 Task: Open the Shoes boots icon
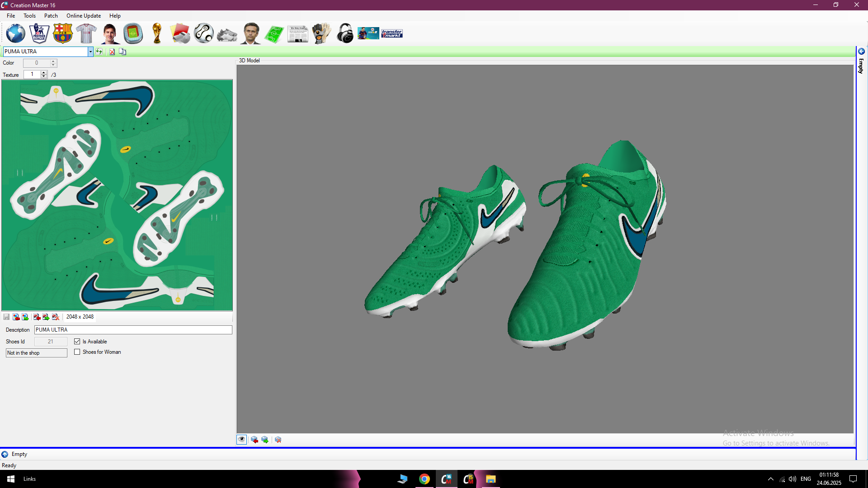point(227,34)
